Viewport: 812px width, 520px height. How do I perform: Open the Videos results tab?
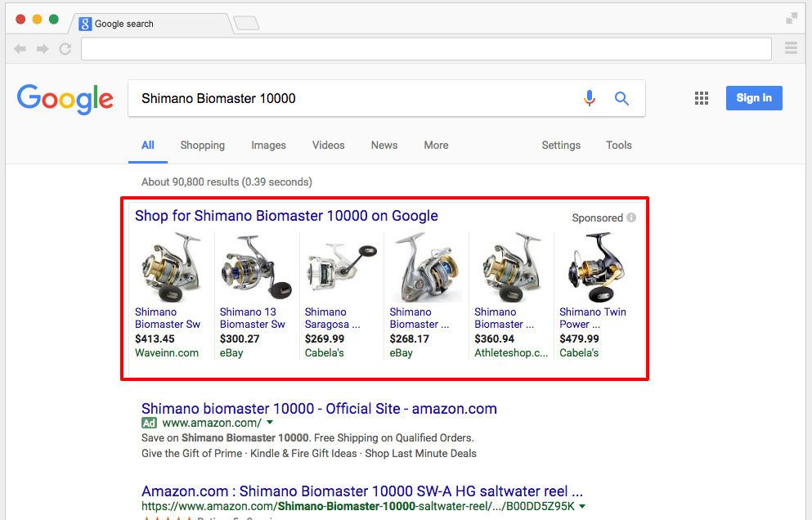click(328, 146)
